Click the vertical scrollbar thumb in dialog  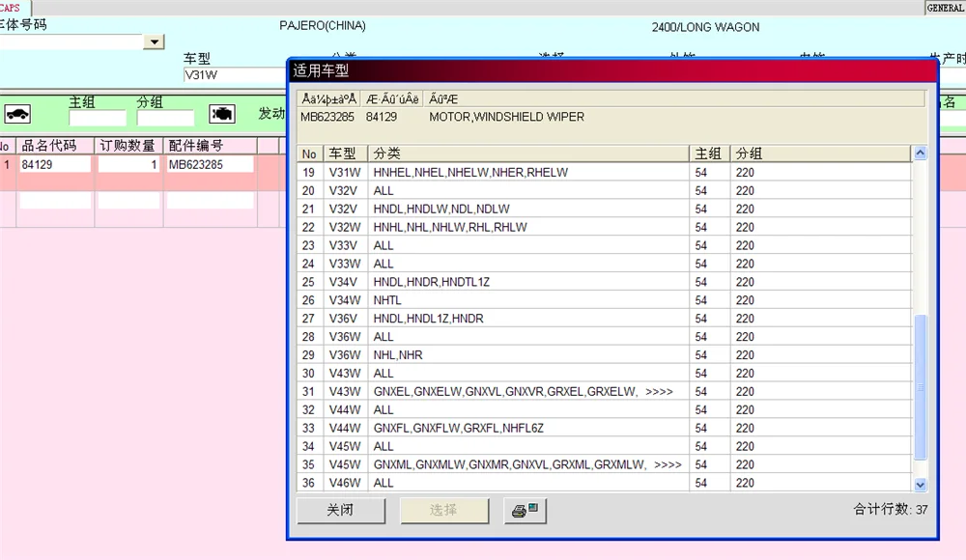(920, 387)
